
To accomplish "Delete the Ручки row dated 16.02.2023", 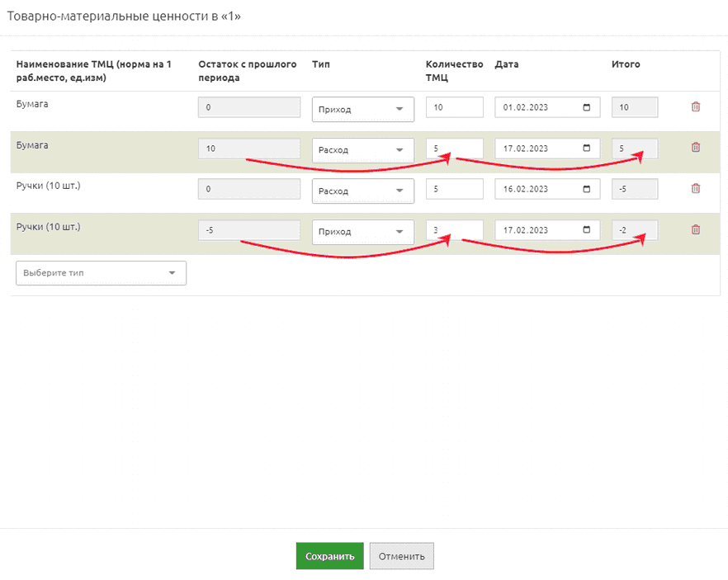I will [x=696, y=188].
